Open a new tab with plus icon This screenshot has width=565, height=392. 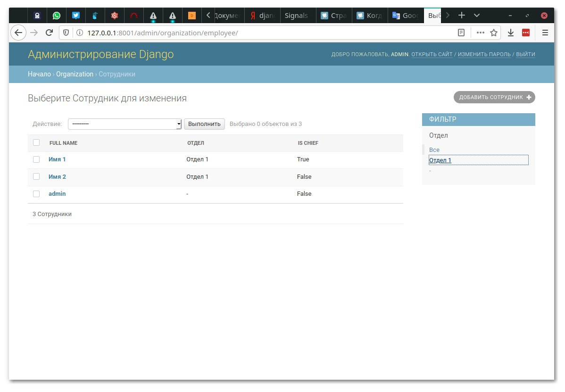coord(462,15)
